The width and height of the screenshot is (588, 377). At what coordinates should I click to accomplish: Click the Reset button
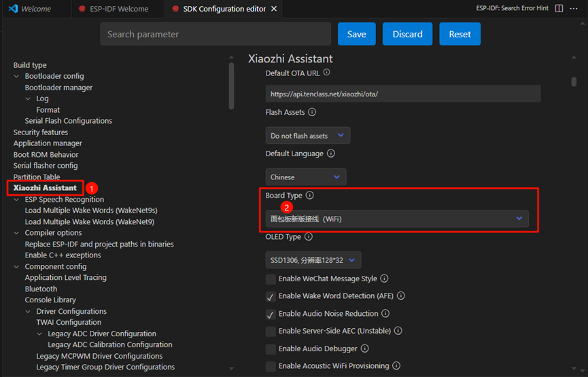pos(460,34)
